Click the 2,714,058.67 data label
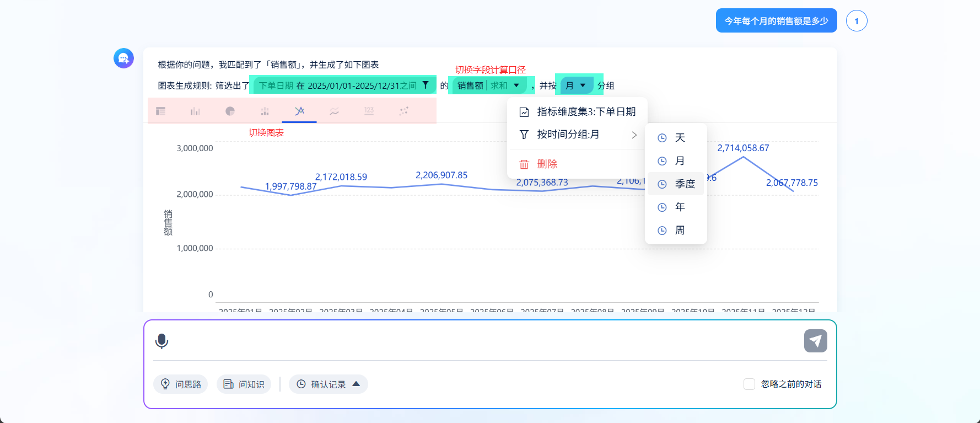This screenshot has width=980, height=423. point(743,148)
